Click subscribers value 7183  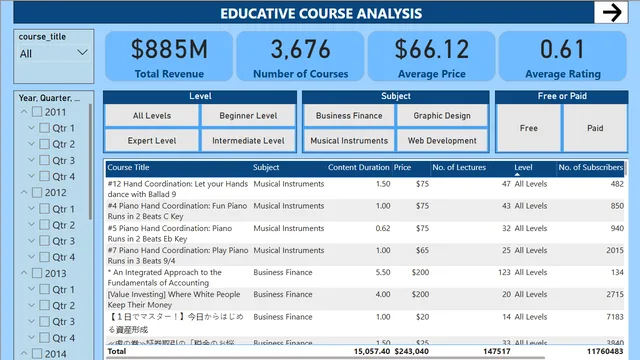[x=615, y=317]
